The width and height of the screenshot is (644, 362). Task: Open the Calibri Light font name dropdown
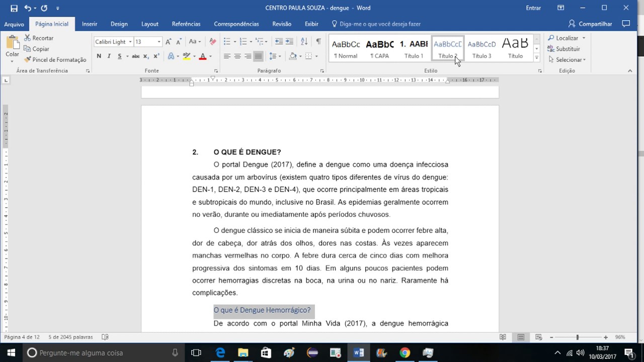[x=130, y=42]
